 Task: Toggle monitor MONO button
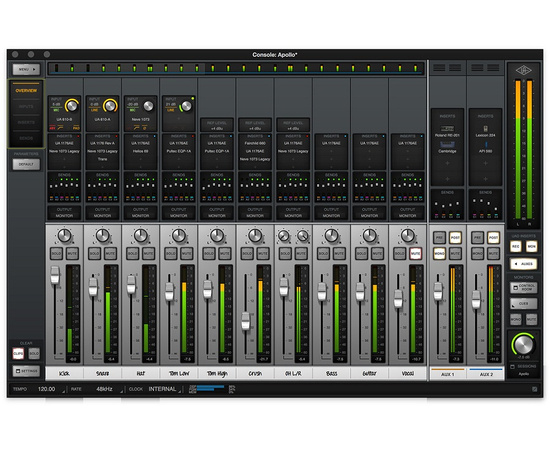515,319
